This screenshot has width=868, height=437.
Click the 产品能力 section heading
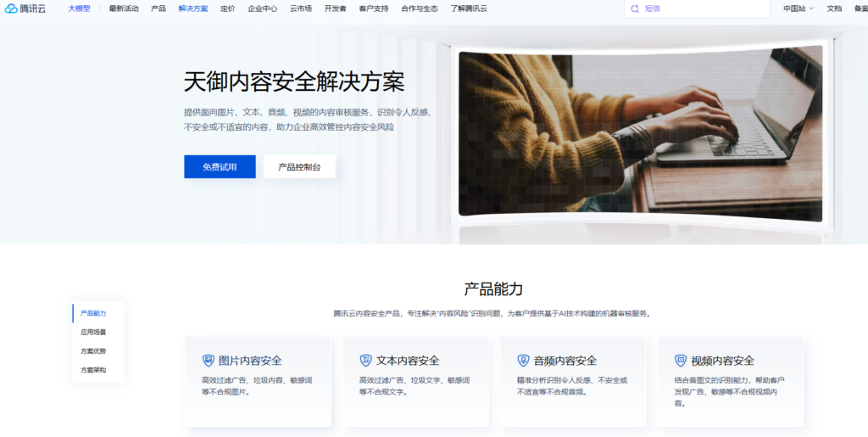[x=493, y=289]
